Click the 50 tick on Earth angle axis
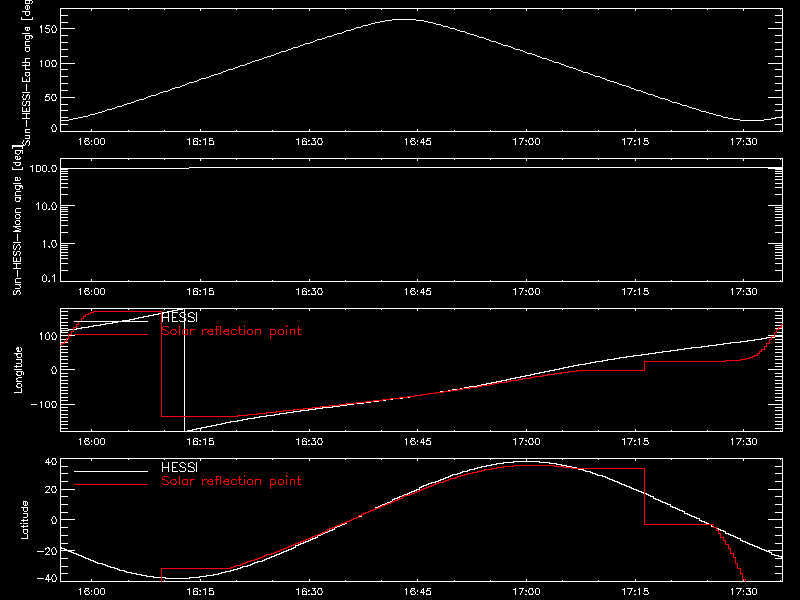800x600 pixels. click(x=51, y=97)
